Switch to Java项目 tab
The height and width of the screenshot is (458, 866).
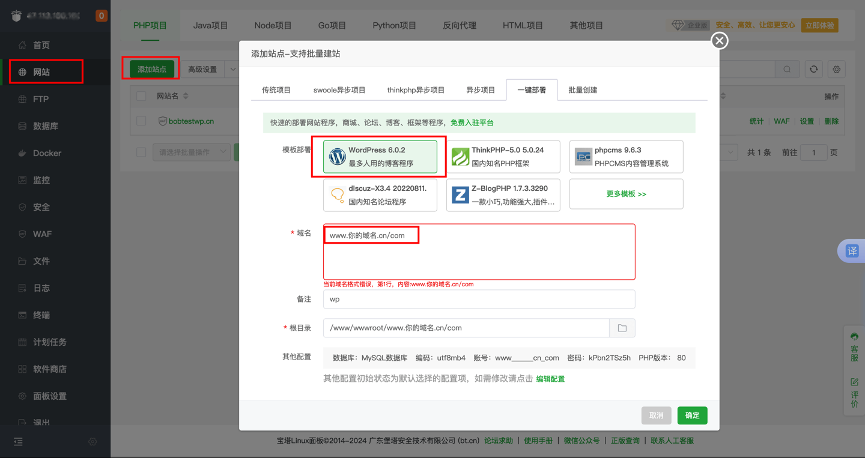[x=210, y=25]
